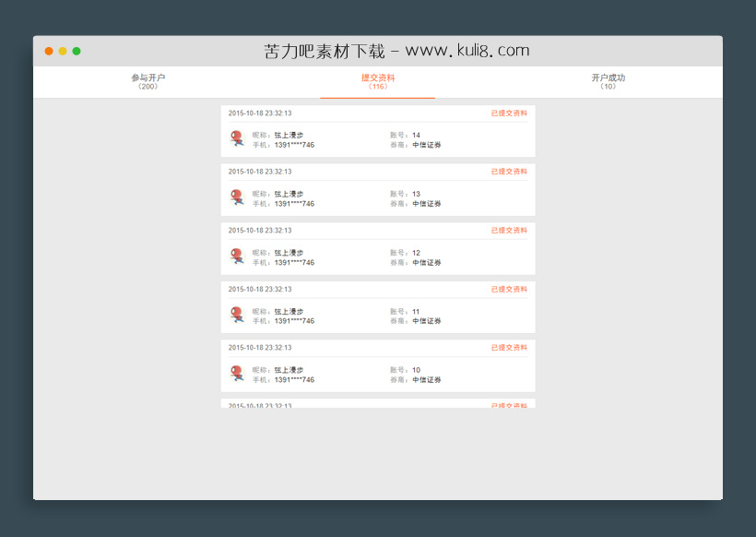Click the phone number 1391****746 on account 11 card
This screenshot has width=756, height=537.
[x=296, y=321]
